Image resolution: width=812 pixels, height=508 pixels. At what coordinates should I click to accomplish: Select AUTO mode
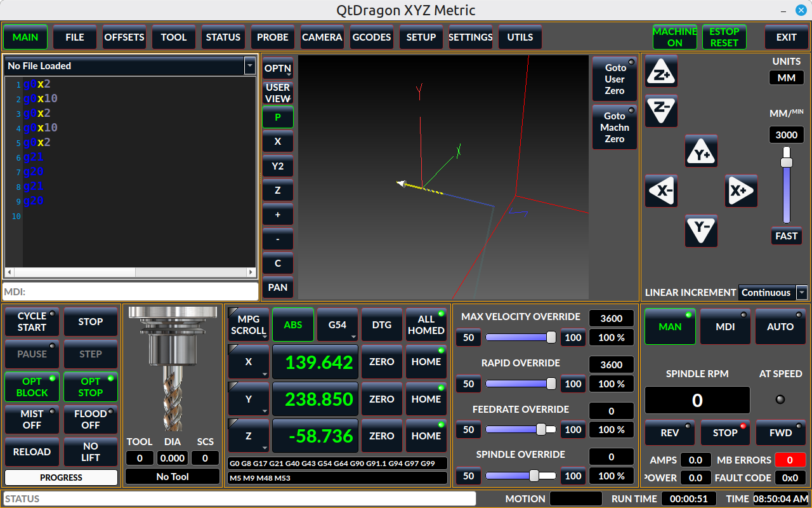click(x=780, y=326)
